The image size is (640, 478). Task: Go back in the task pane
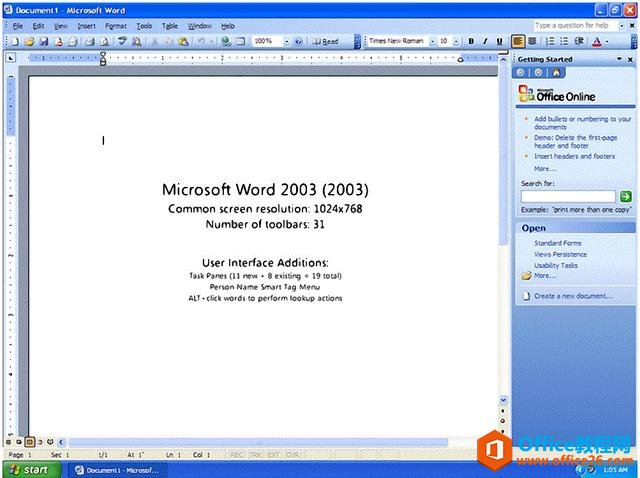tap(520, 73)
